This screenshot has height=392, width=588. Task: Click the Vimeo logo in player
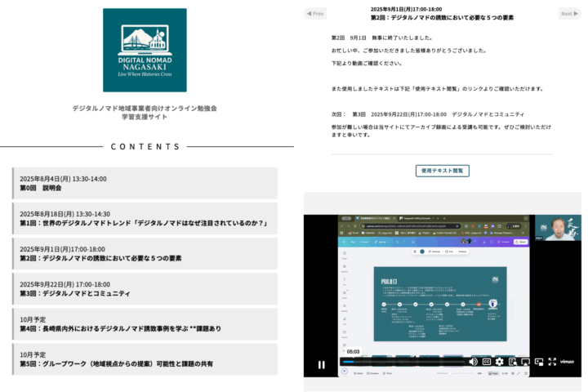coord(568,362)
